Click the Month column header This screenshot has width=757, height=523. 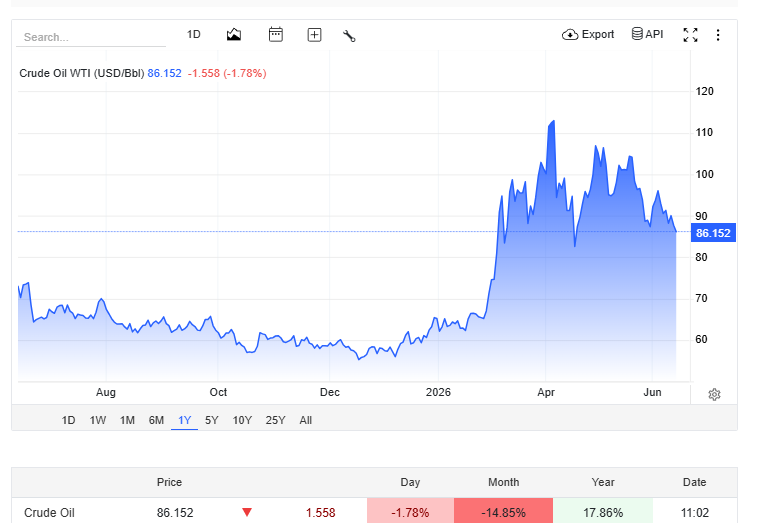coord(503,482)
